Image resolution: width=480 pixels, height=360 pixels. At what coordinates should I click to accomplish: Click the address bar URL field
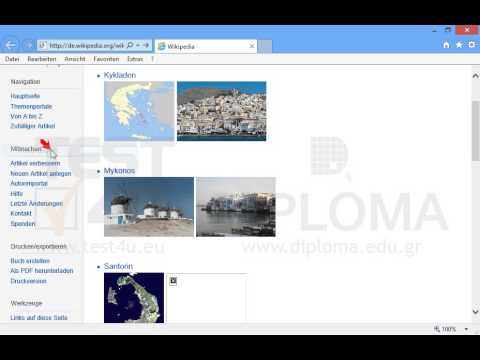[x=86, y=45]
